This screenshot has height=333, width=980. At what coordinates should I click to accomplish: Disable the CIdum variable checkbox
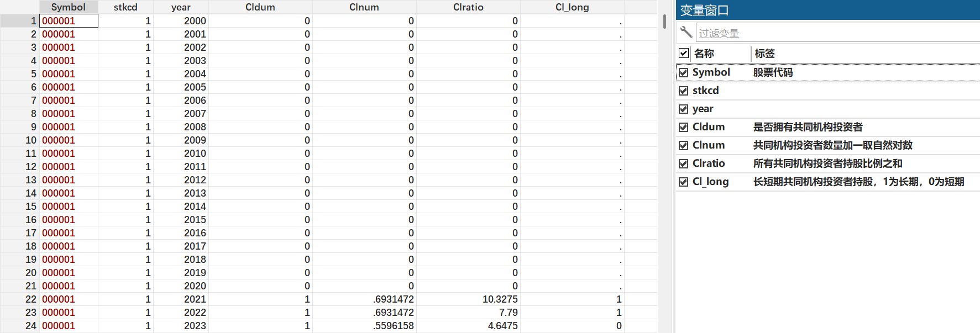point(684,127)
